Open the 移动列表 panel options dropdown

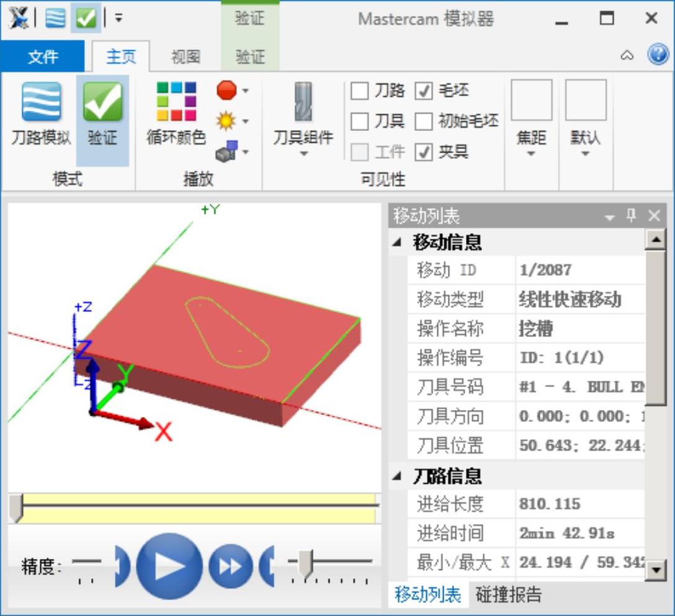coord(609,217)
